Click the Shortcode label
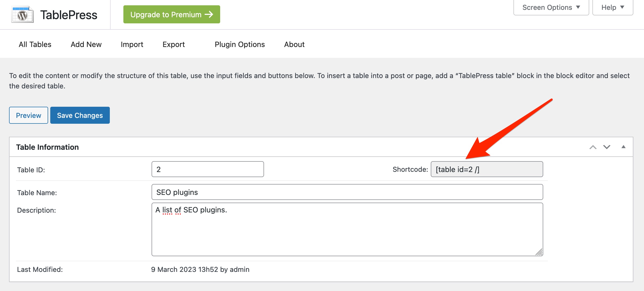The width and height of the screenshot is (644, 291). [410, 169]
